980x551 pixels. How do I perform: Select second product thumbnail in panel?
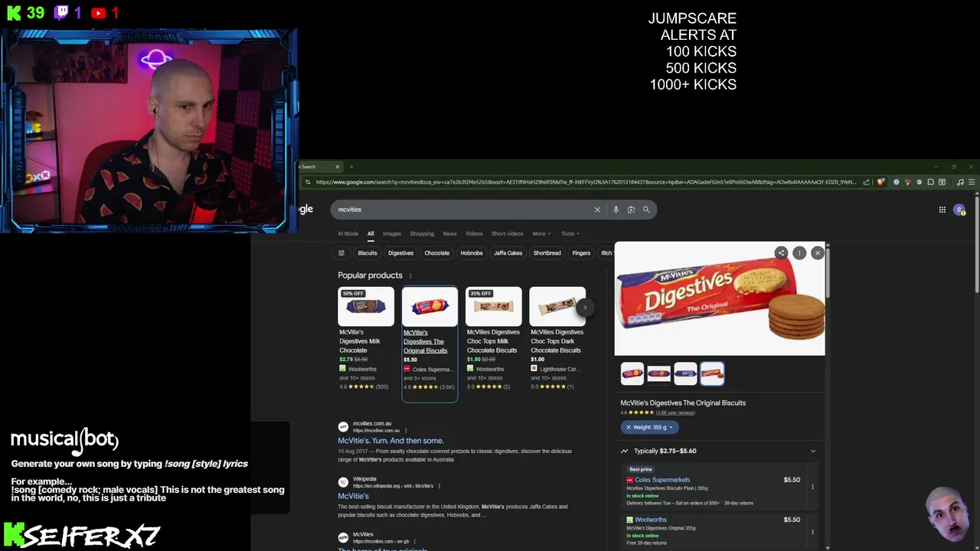tap(658, 373)
